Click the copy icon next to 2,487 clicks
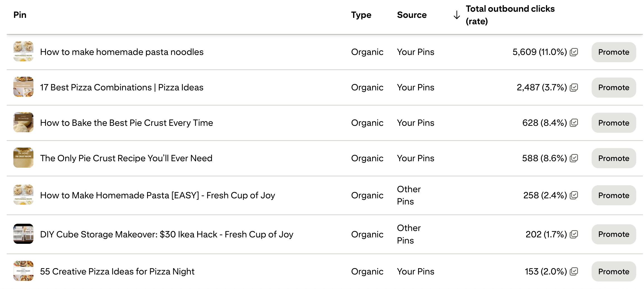 point(574,87)
